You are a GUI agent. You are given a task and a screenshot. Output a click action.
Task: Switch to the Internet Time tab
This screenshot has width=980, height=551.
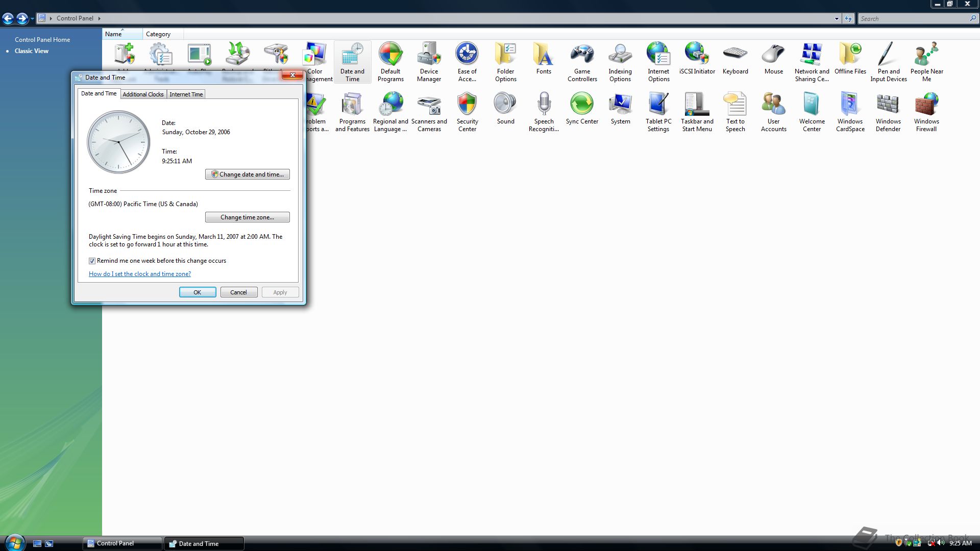tap(186, 94)
